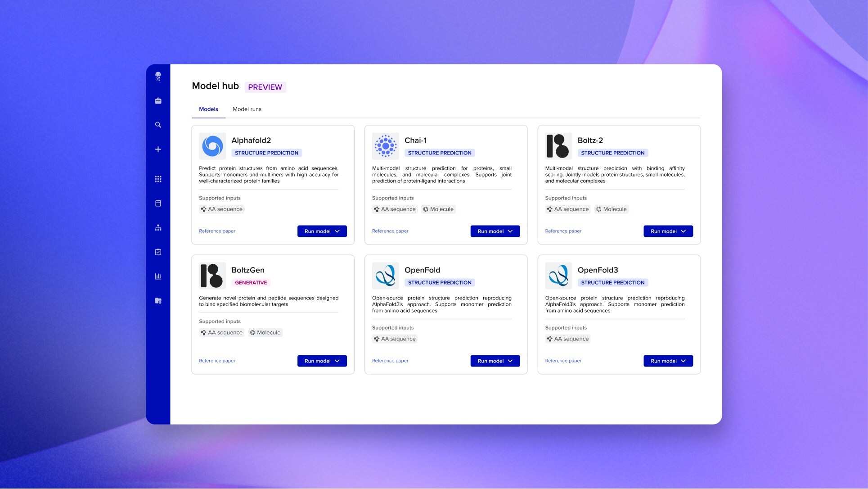Open the Run model dropdown for Alphafold2
Viewport: 868px width, 489px height.
coord(322,231)
